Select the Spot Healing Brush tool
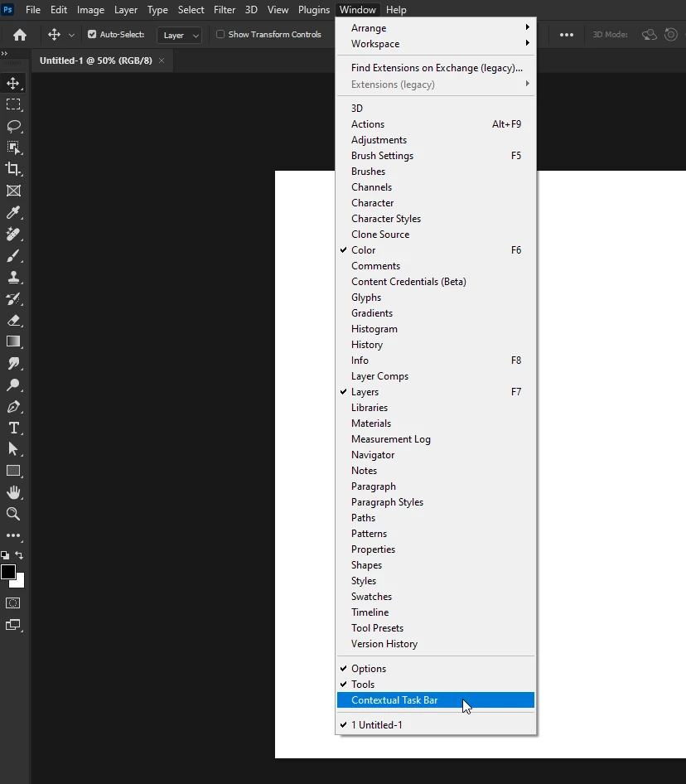The height and width of the screenshot is (784, 686). [x=13, y=234]
